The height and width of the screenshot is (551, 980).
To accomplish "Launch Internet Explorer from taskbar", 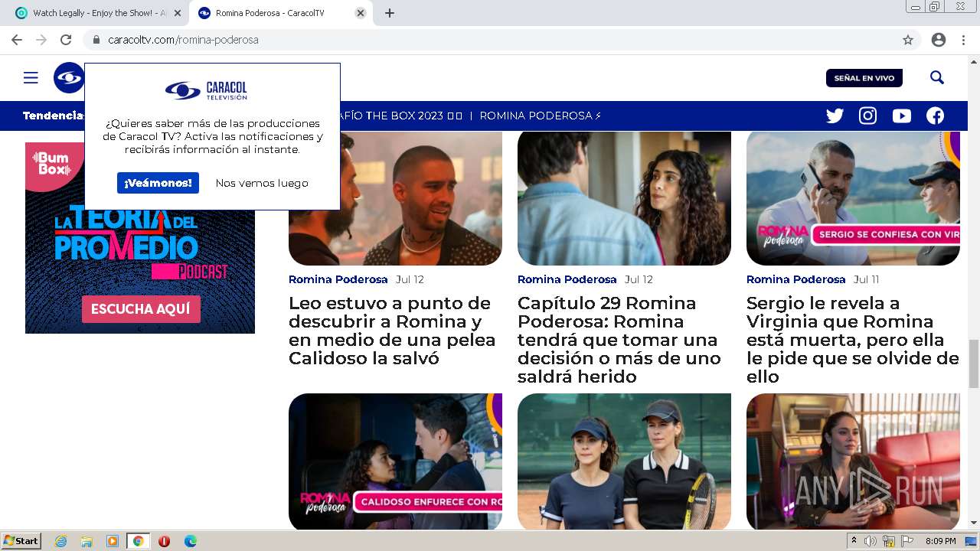I will [60, 541].
